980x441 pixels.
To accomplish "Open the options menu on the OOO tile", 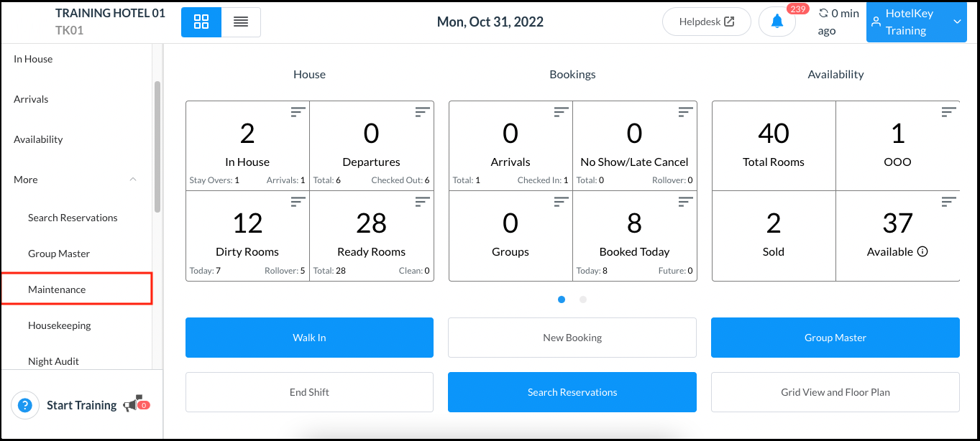I will pos(948,111).
